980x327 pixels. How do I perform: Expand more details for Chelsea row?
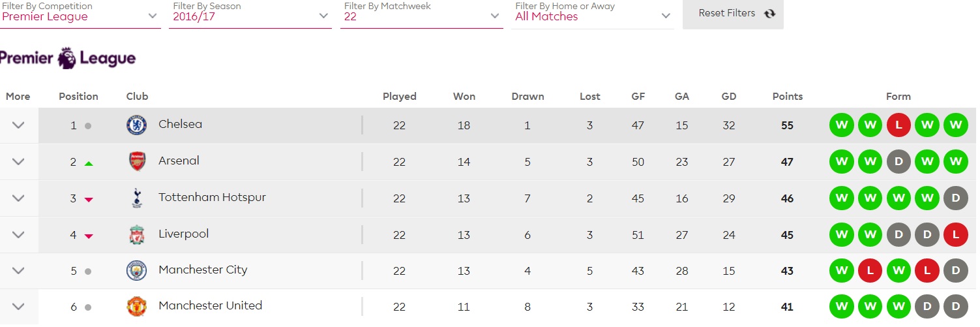pos(18,125)
